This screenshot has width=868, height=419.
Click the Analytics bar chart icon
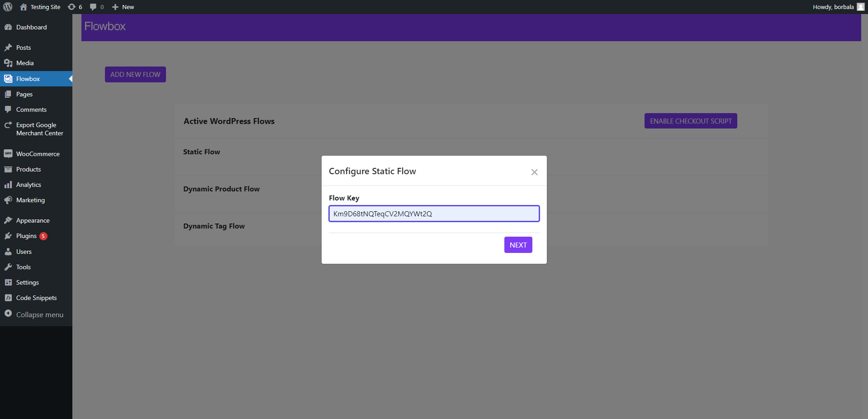tap(8, 185)
